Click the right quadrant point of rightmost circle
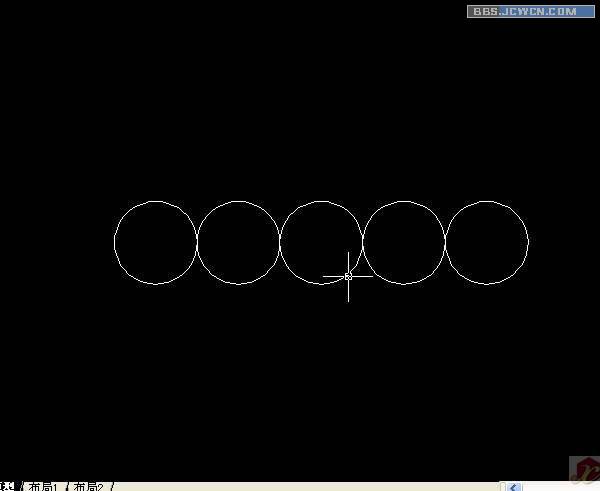 tap(528, 242)
